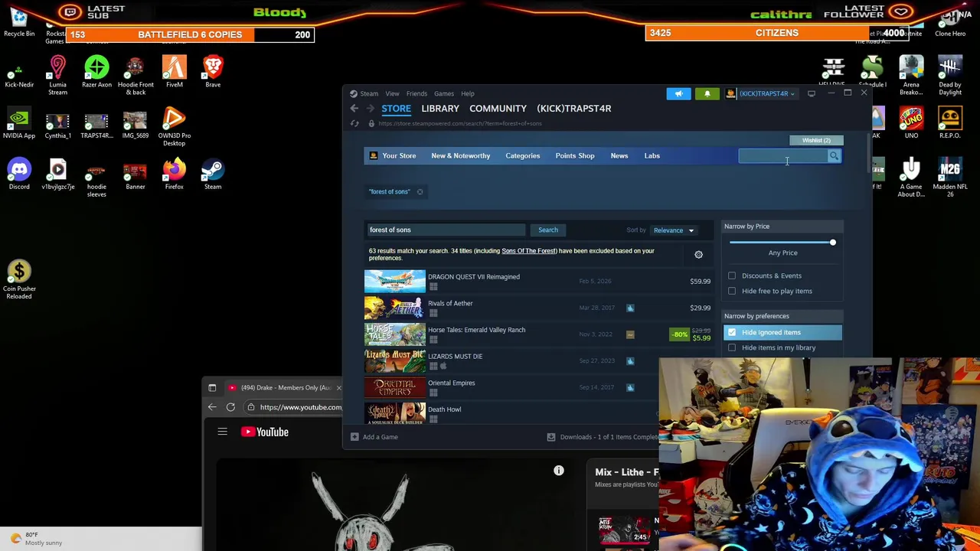This screenshot has width=980, height=551.
Task: Remove the "forest of sons" search tag
Action: 420,191
